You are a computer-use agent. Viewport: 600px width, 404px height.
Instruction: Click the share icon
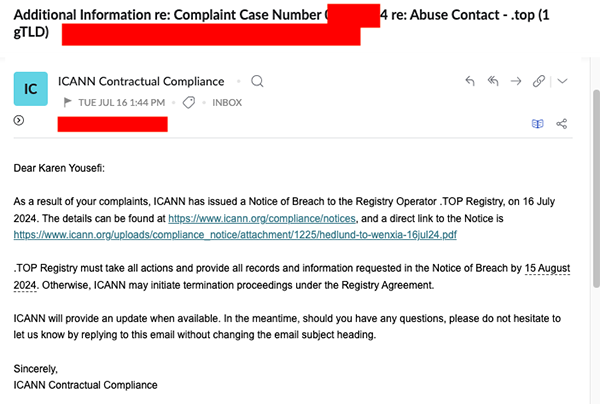(x=561, y=124)
